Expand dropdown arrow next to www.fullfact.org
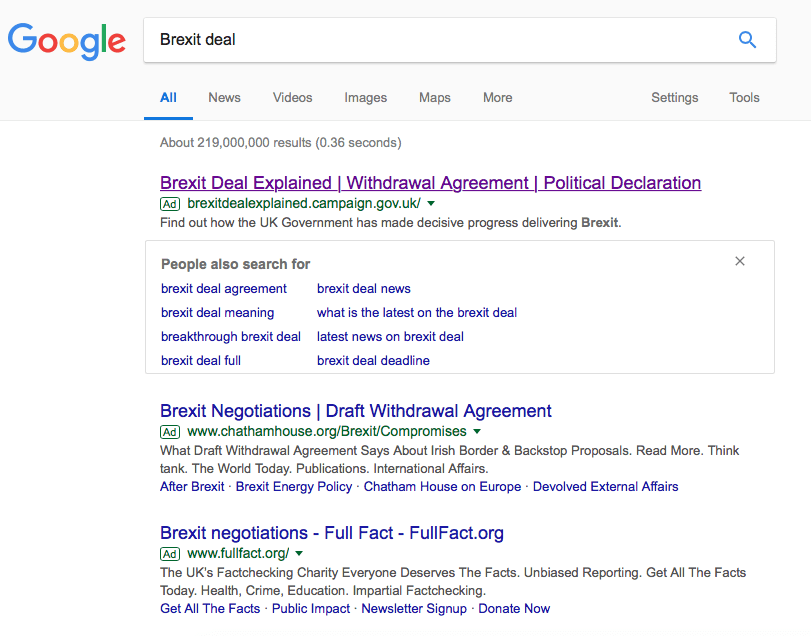 (299, 553)
